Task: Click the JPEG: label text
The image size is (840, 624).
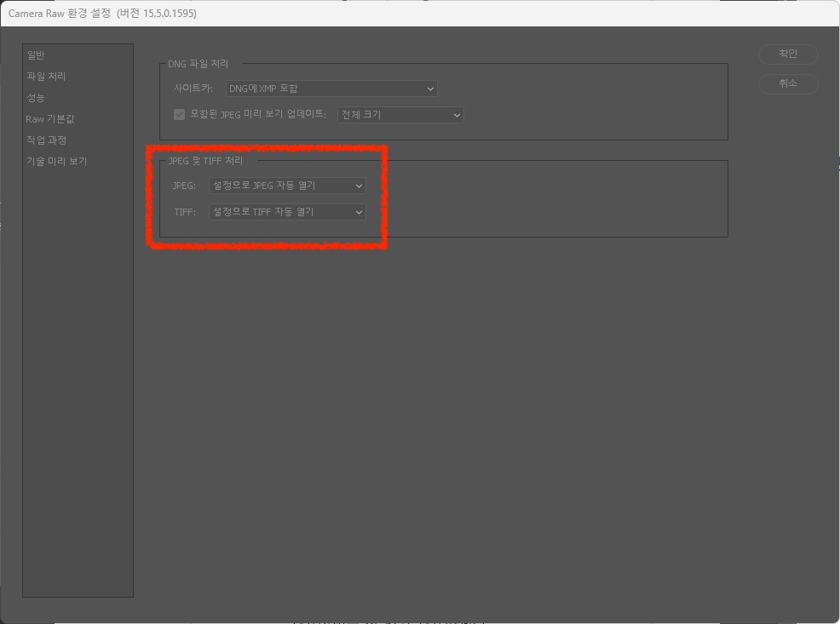Action: [x=184, y=186]
